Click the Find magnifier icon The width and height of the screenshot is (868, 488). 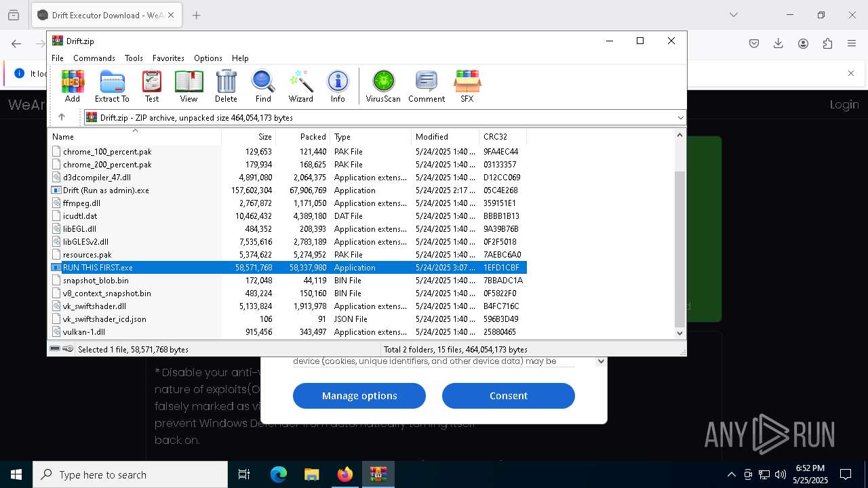pos(263,86)
